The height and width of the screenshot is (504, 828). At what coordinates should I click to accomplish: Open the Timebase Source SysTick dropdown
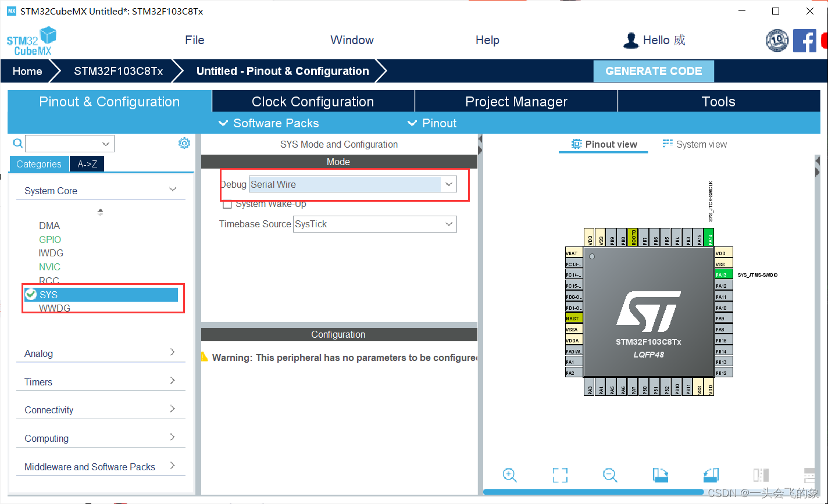[x=448, y=224]
